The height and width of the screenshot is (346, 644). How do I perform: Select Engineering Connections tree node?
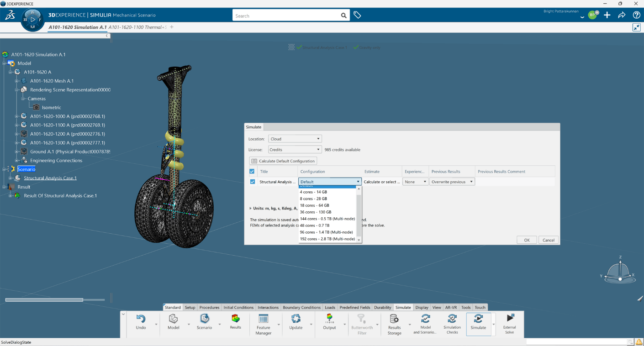click(56, 161)
